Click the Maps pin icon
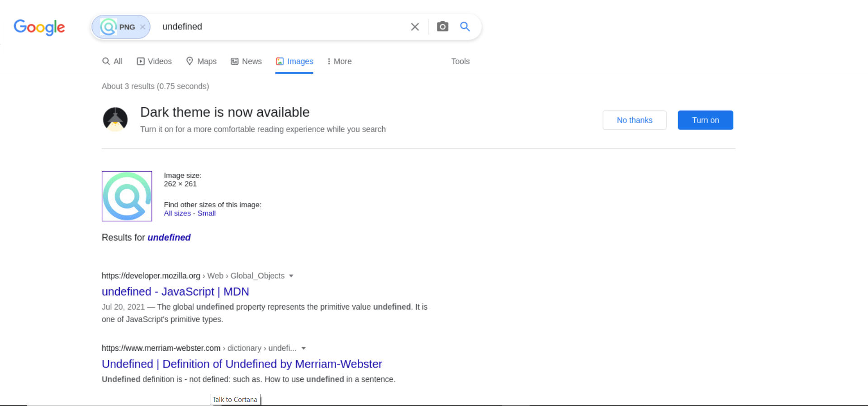The width and height of the screenshot is (868, 406). coord(190,61)
